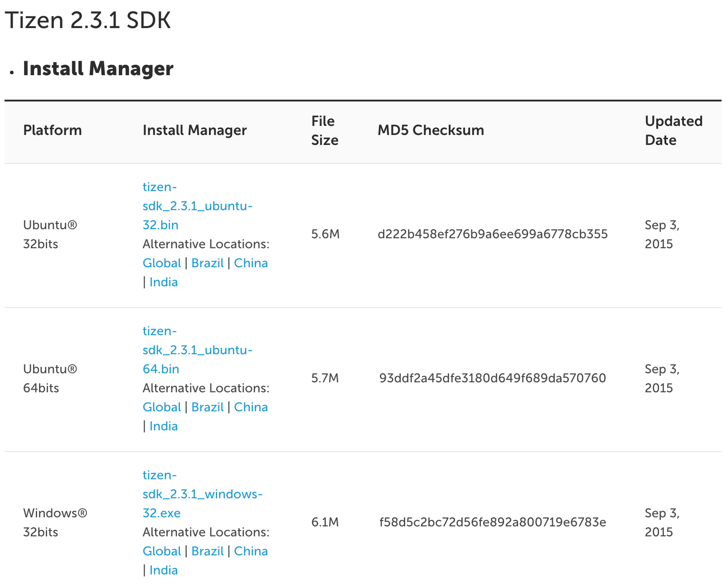The width and height of the screenshot is (727, 588).
Task: Open Brazil mirror for Ubuntu 64bits
Action: 208,407
